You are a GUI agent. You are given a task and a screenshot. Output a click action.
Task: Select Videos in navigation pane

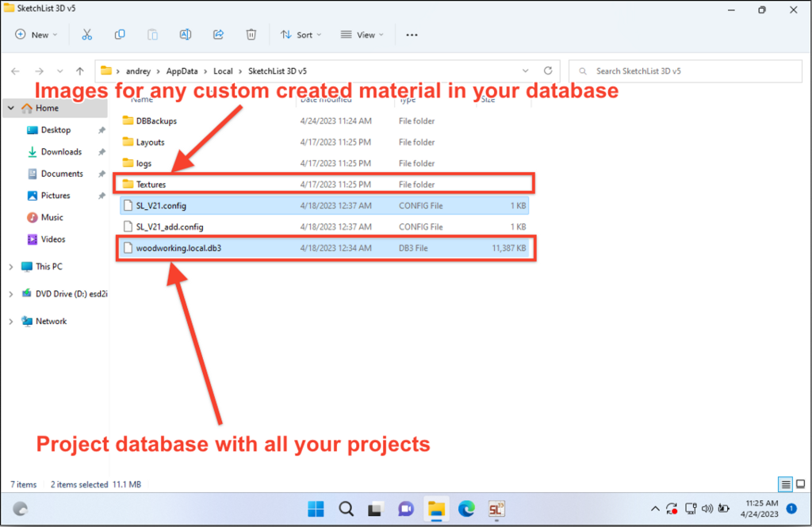pos(53,239)
